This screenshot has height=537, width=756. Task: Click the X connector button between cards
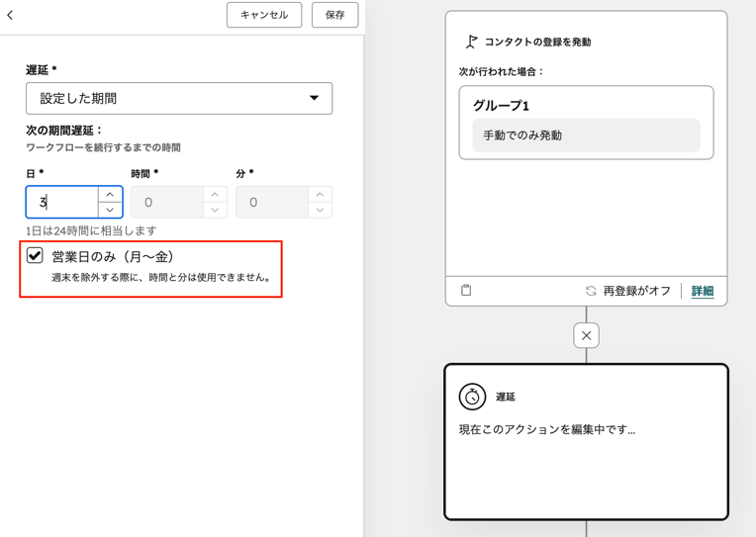click(586, 335)
